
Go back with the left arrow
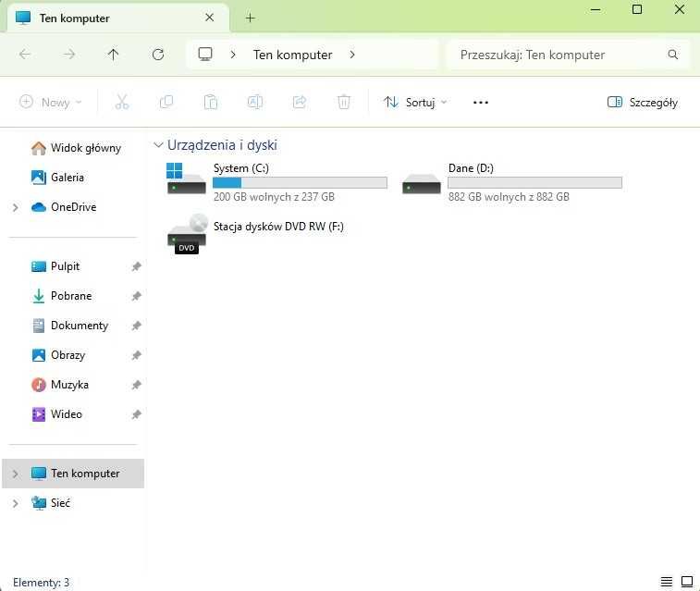pyautogui.click(x=25, y=55)
